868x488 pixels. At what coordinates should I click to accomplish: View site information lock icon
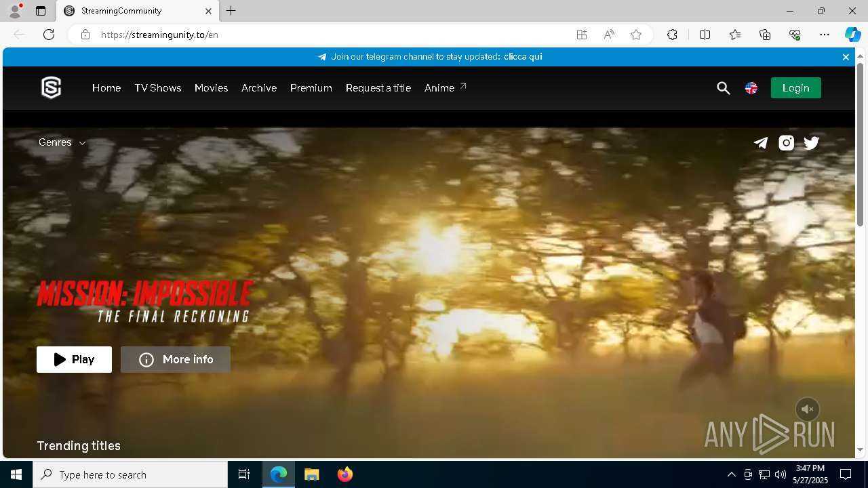[85, 35]
